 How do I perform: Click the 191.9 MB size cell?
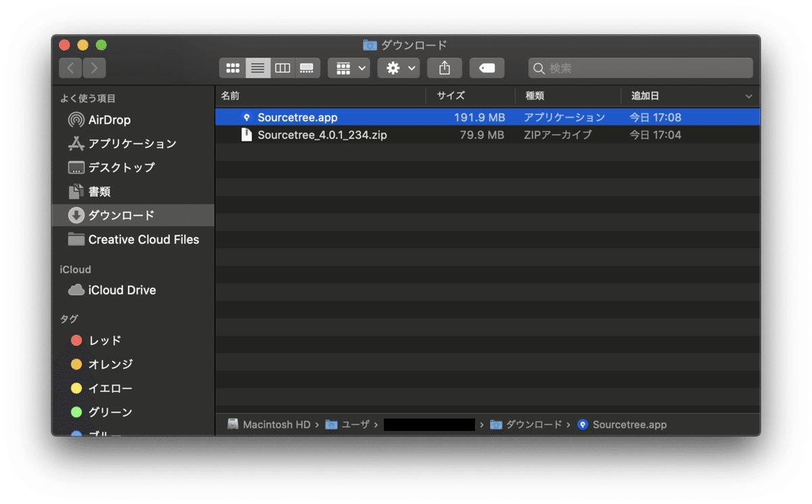click(479, 117)
